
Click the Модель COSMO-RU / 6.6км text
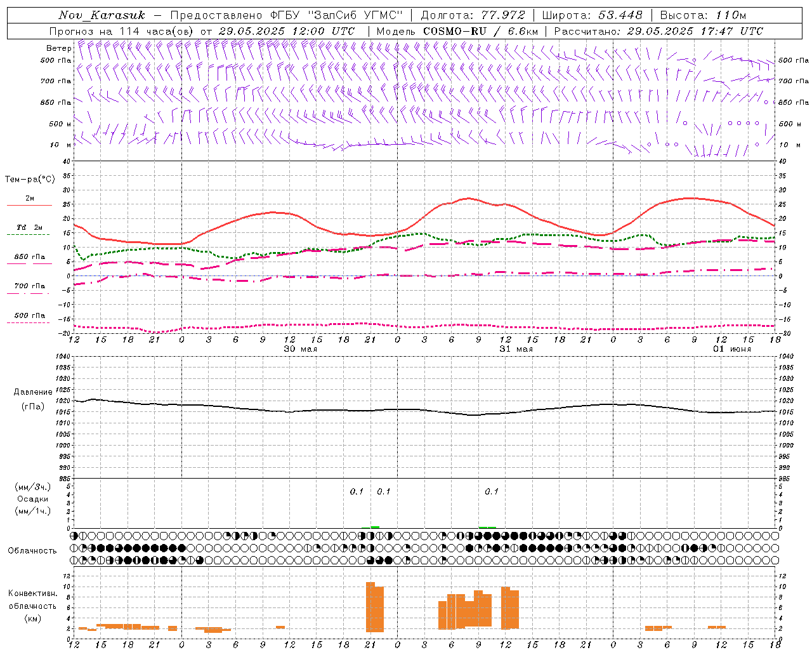(x=457, y=31)
